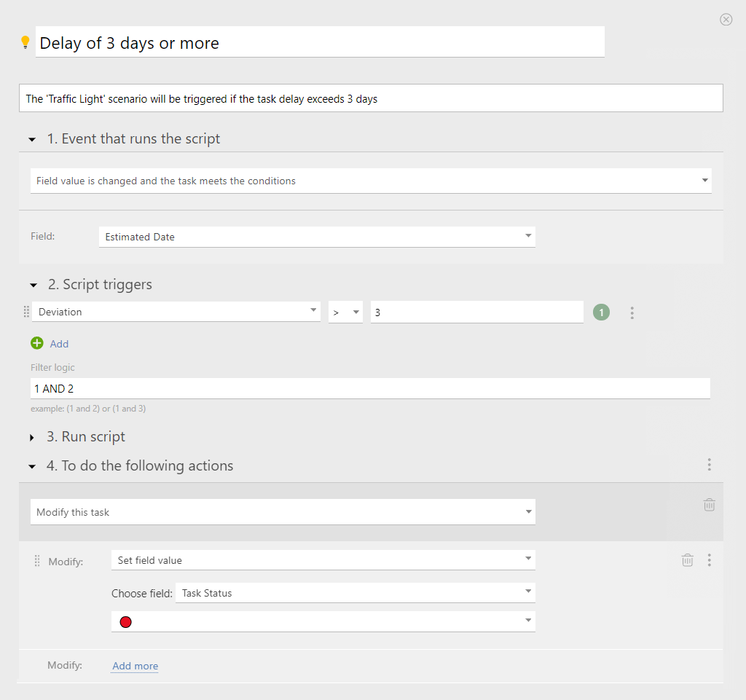Expand section '3. Run script'
The height and width of the screenshot is (700, 746).
tap(32, 438)
